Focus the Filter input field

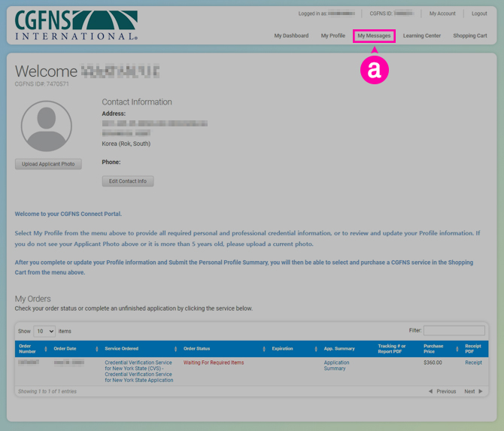[454, 330]
